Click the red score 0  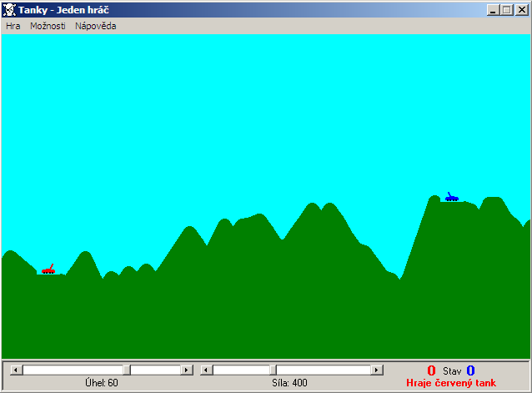click(x=431, y=370)
